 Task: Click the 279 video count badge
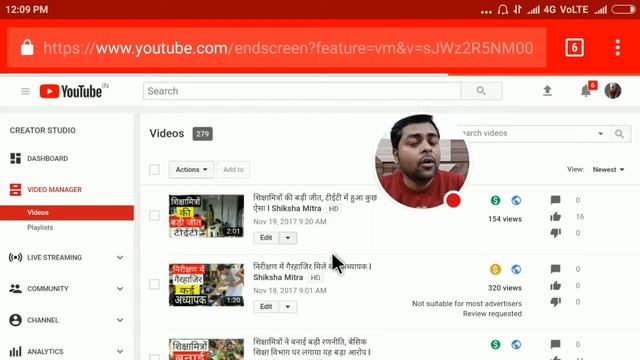click(202, 134)
